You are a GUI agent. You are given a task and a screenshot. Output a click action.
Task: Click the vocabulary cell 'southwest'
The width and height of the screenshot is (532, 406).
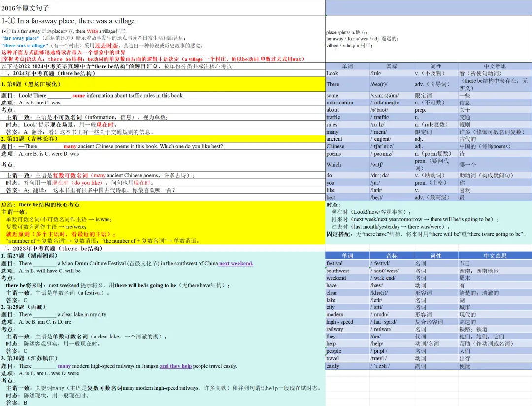pyautogui.click(x=347, y=271)
